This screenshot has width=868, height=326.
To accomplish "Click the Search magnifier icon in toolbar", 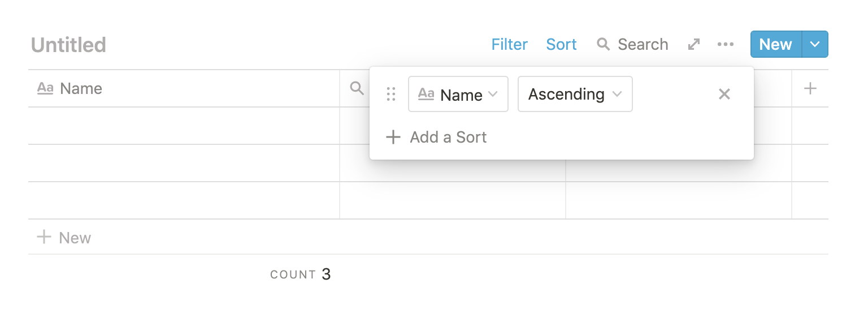I will (x=604, y=44).
